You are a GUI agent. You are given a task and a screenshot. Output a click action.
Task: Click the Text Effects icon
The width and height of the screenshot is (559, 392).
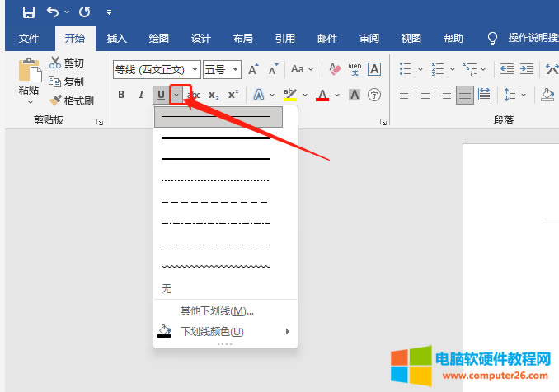(x=258, y=95)
